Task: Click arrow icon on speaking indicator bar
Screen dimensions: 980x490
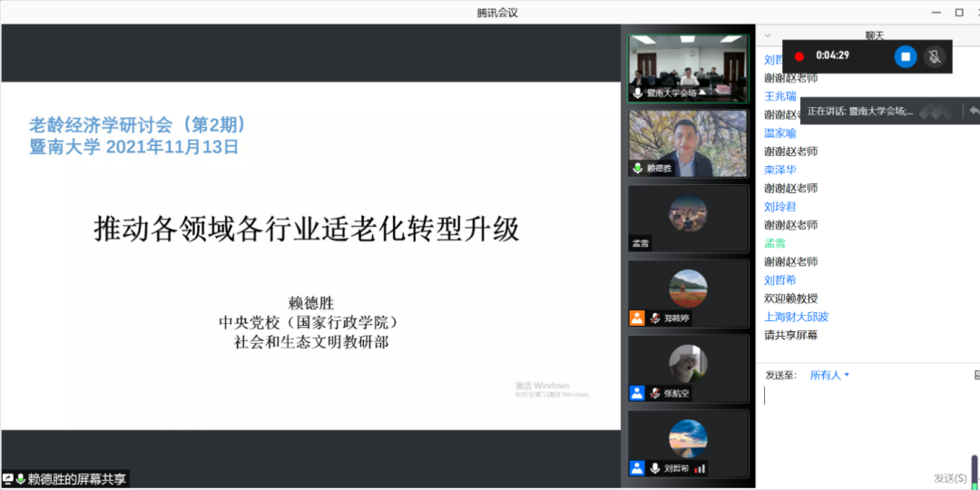Action: (x=973, y=111)
